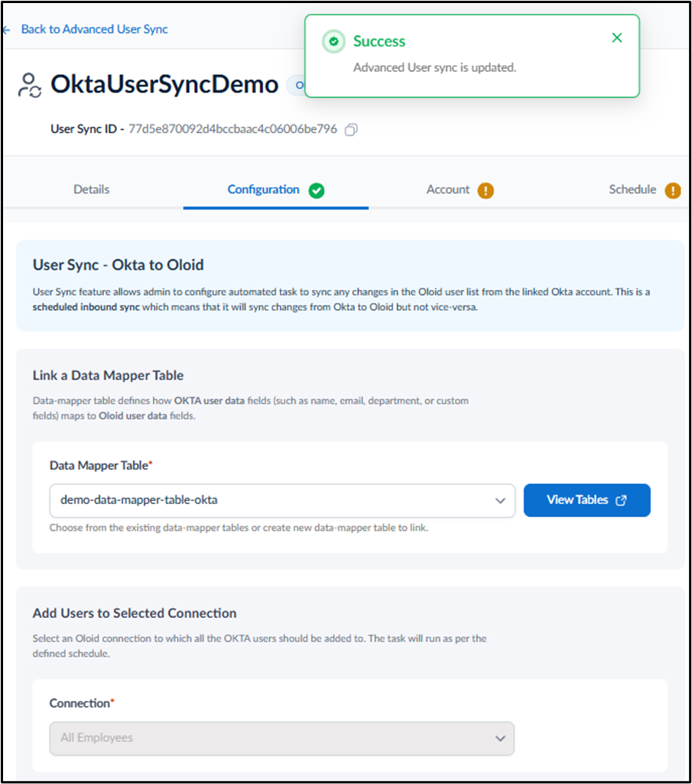
Task: Click the 'Connection' field label
Action: (82, 703)
